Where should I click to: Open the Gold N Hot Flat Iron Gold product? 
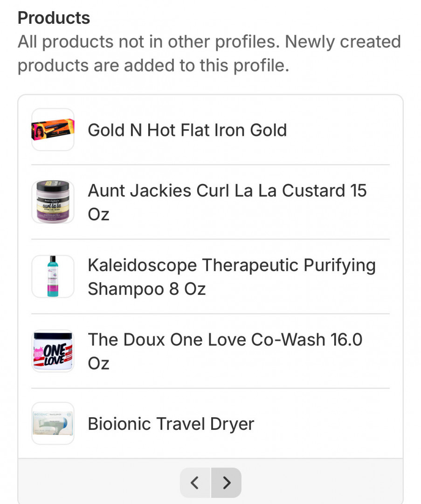(x=187, y=130)
